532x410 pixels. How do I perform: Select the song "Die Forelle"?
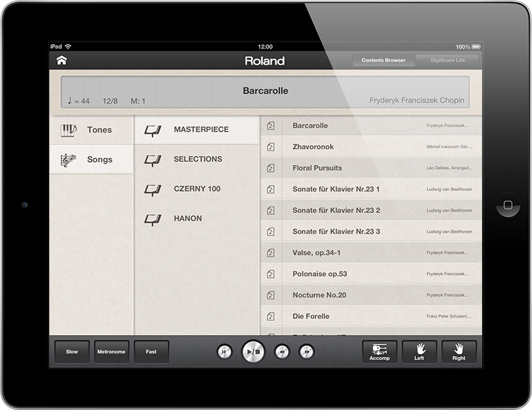coord(371,316)
